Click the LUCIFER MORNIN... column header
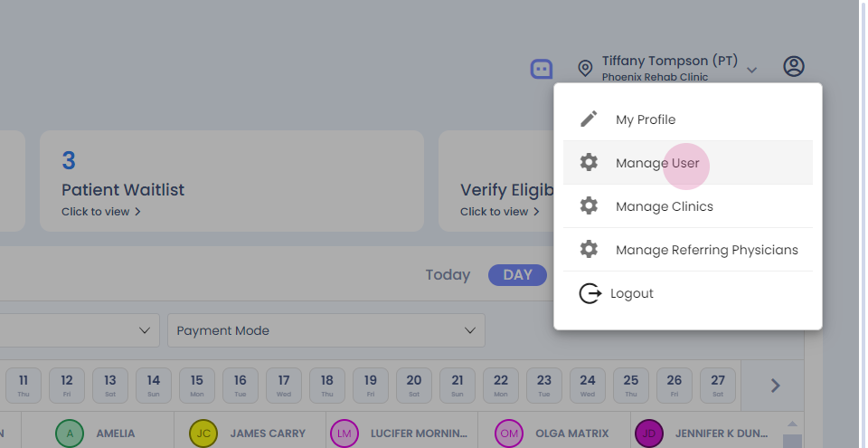The image size is (868, 448). (x=419, y=434)
